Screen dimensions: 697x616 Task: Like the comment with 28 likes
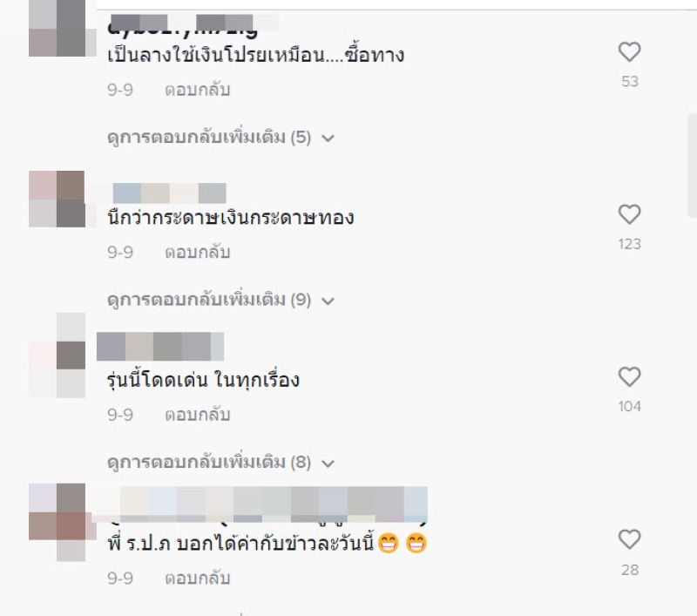tap(629, 539)
